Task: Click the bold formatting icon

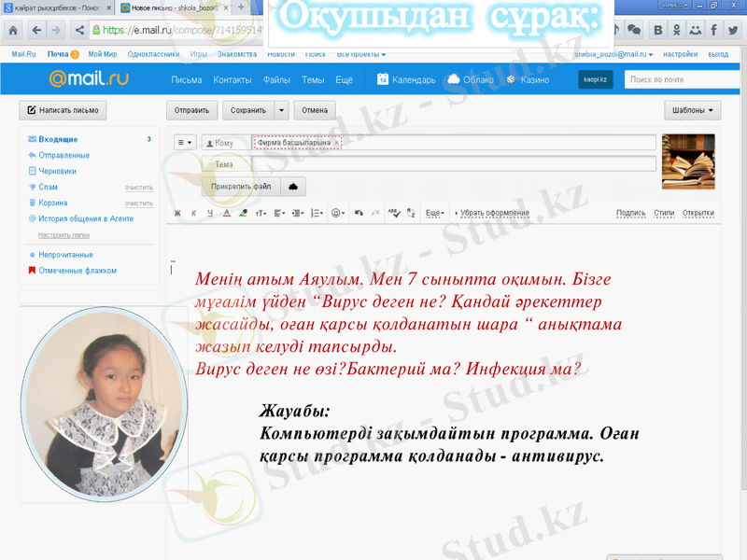Action: [178, 214]
